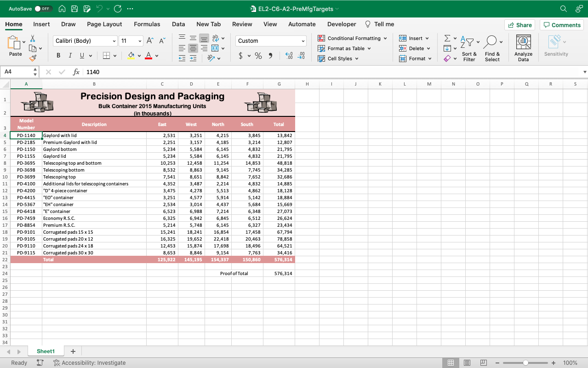Select the Sheet1 worksheet tab
This screenshot has width=588, height=368.
tap(46, 351)
